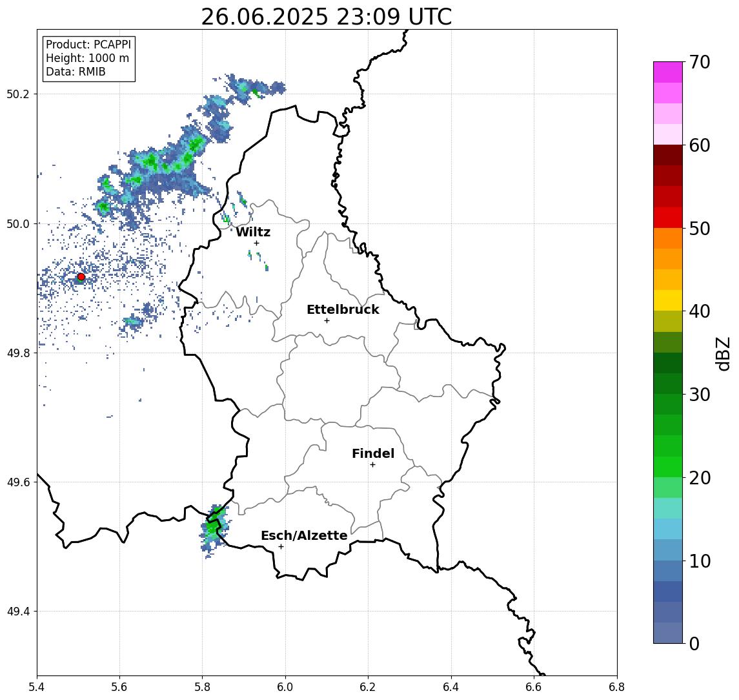Screen dimensions: 739x700
Task: Click the latitude label 50.2
Action: click(x=18, y=94)
